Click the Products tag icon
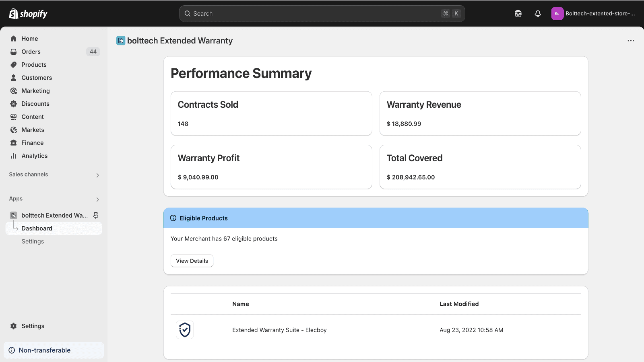 [x=13, y=64]
